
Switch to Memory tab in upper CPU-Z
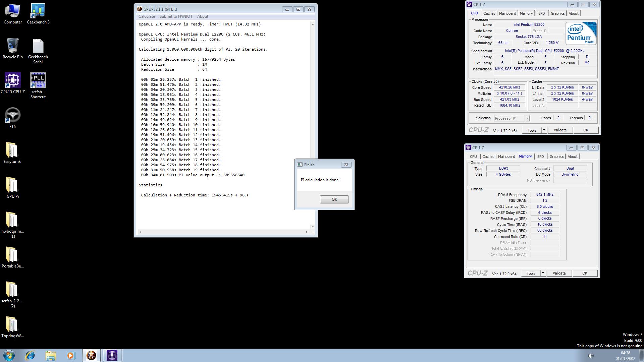(526, 13)
